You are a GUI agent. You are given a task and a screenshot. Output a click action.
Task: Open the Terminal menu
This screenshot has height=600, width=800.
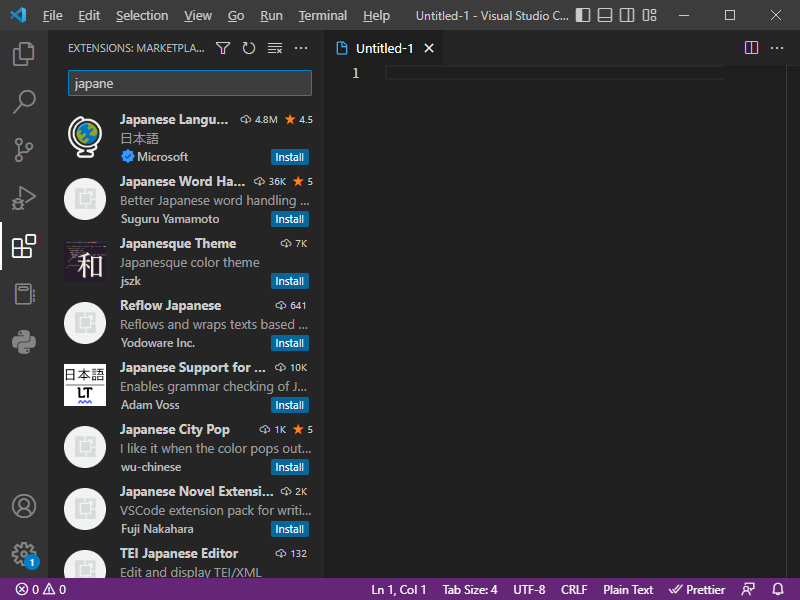pyautogui.click(x=323, y=16)
